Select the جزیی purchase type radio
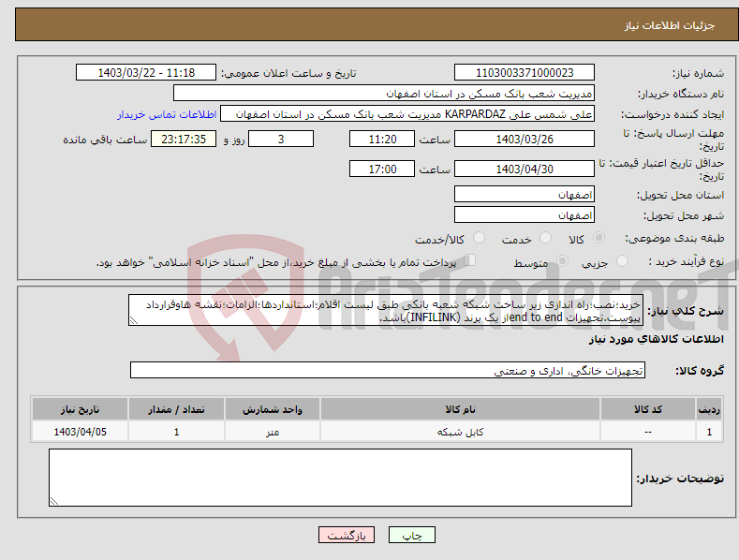 pyautogui.click(x=622, y=260)
